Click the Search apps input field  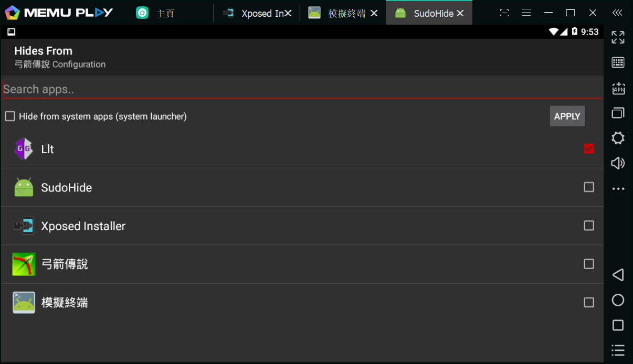pos(302,90)
